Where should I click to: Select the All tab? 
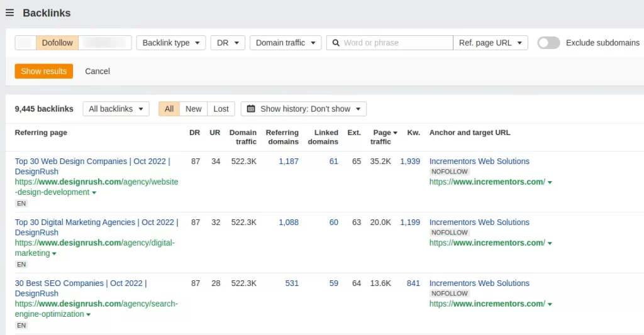point(169,109)
